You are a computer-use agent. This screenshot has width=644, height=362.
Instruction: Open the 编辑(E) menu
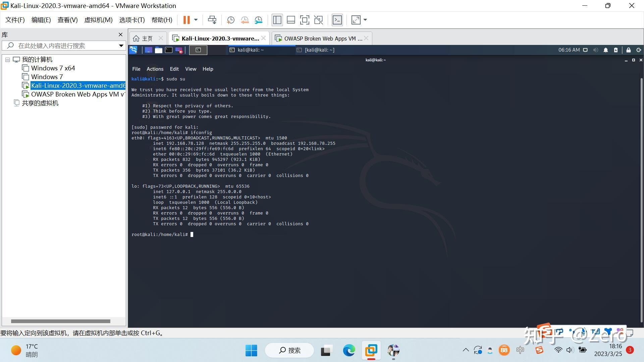click(41, 20)
